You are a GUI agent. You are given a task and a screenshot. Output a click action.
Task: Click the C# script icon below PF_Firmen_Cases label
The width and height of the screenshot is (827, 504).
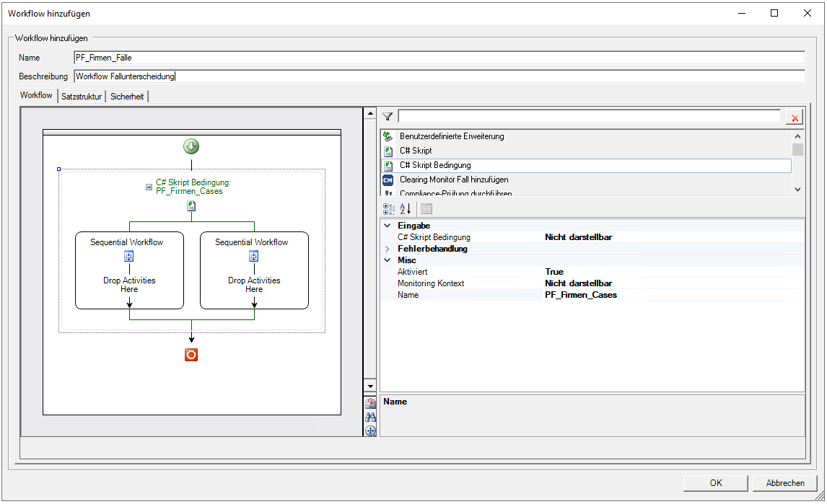click(x=191, y=207)
